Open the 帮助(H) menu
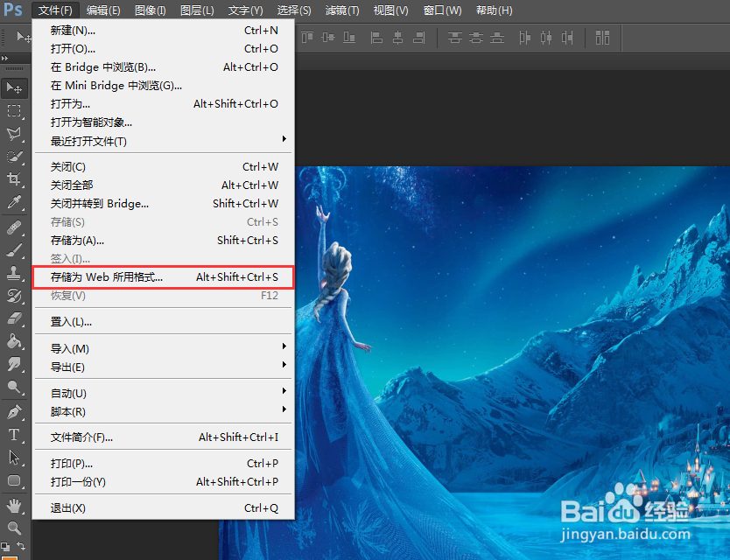This screenshot has width=730, height=560. click(494, 10)
